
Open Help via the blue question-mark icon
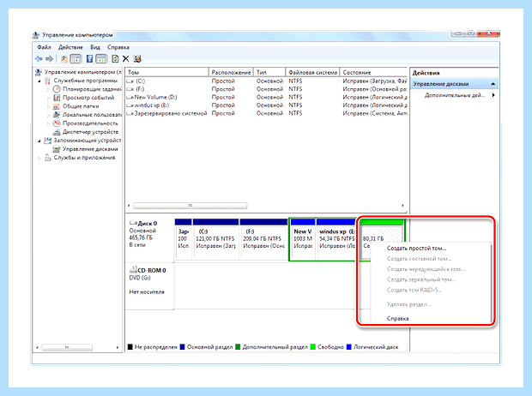[x=89, y=59]
